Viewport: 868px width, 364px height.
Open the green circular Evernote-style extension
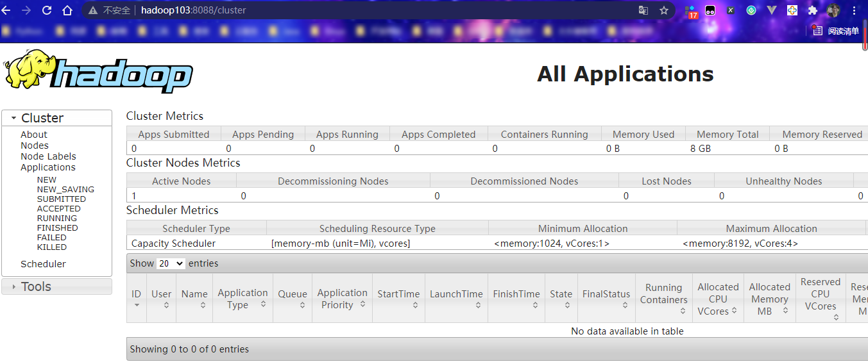(x=751, y=10)
